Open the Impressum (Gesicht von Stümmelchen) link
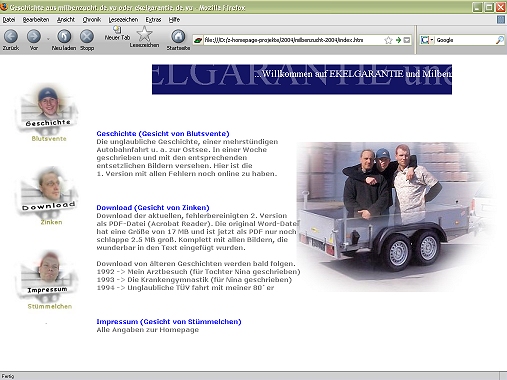507x380 pixels. pos(169,322)
